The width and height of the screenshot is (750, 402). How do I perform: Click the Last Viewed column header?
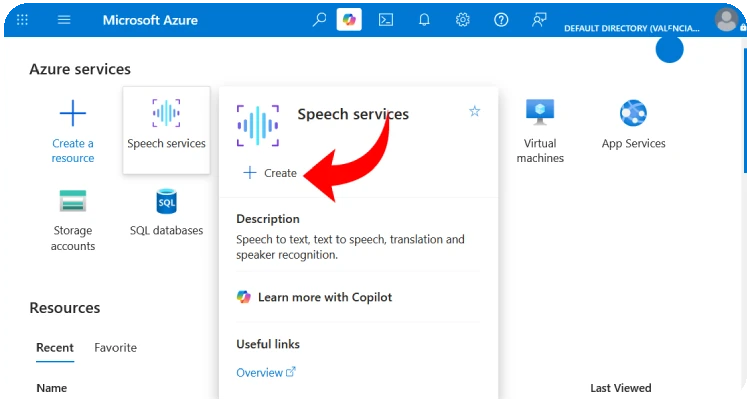pos(620,388)
